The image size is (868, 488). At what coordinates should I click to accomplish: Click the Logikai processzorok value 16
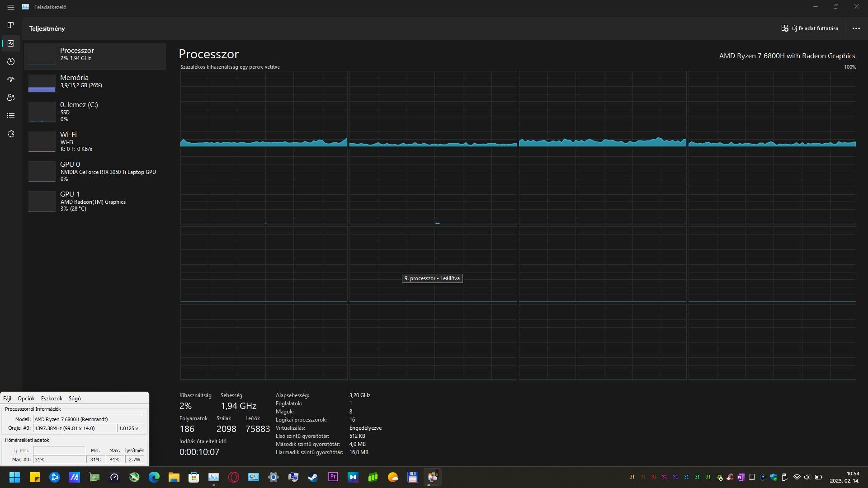[352, 420]
